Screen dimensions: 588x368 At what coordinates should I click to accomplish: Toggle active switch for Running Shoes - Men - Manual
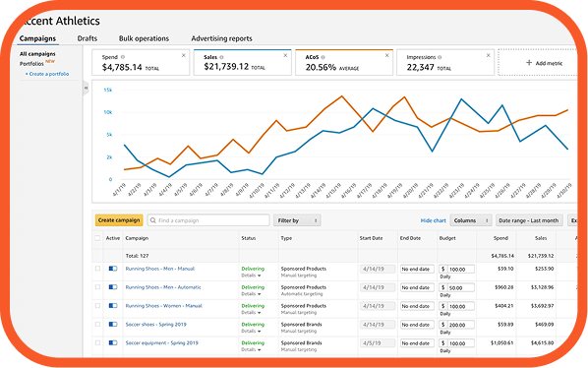113,269
